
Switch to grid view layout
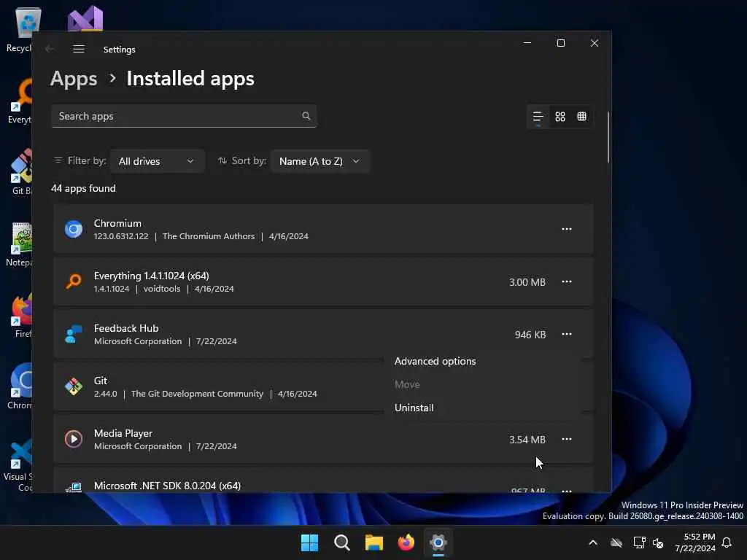560,117
